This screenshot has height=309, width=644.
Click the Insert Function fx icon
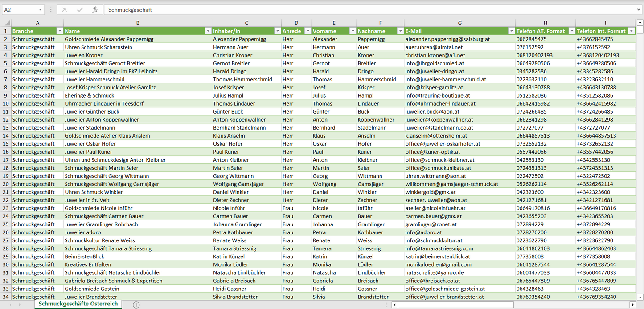tap(94, 10)
